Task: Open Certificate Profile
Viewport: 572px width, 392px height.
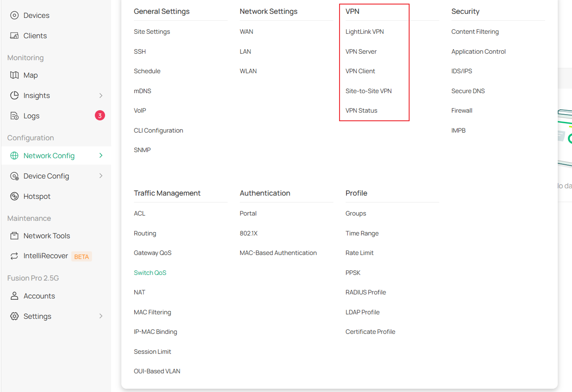Action: point(370,332)
